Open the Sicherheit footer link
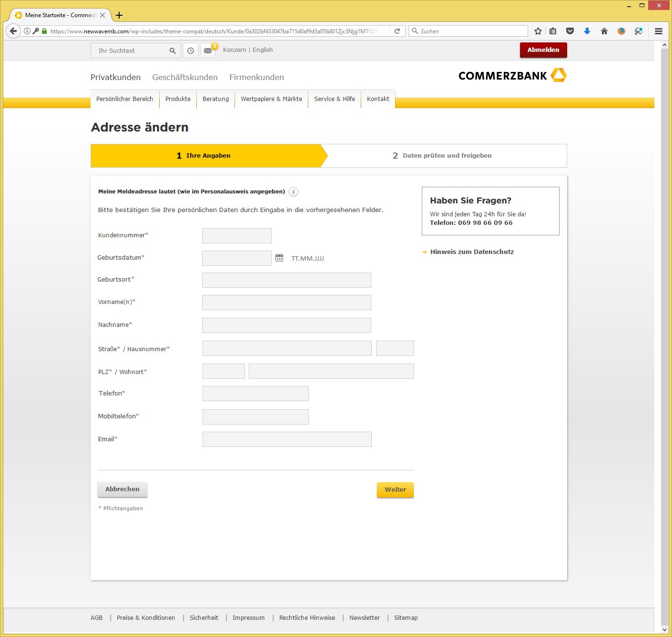 [x=204, y=618]
